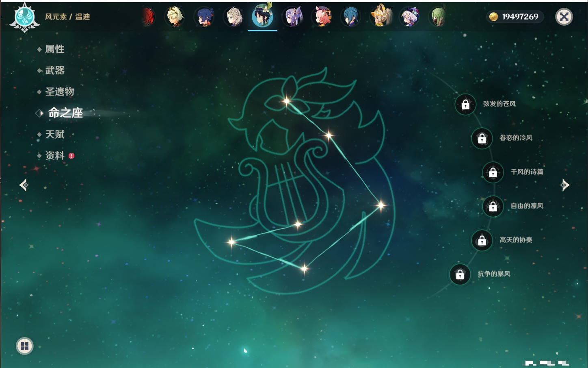Click the lock icon for 弦发的苍风

coord(465,105)
